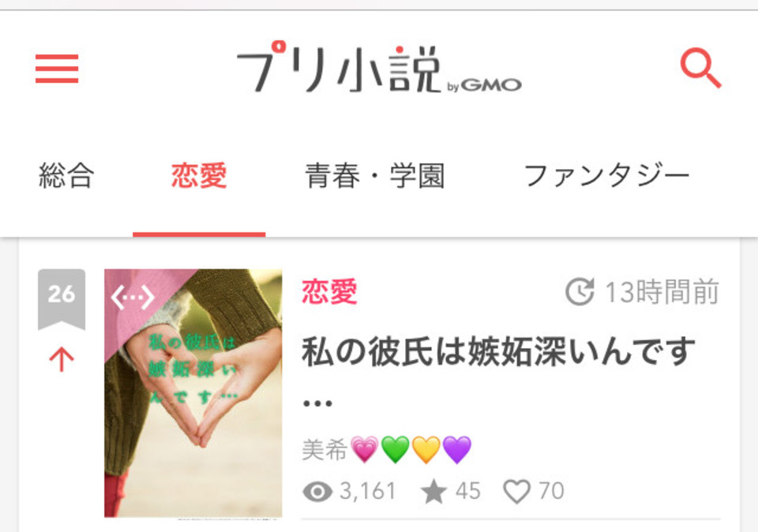The height and width of the screenshot is (532, 758).
Task: Switch to the ファンタジー tab
Action: pyautogui.click(x=607, y=175)
